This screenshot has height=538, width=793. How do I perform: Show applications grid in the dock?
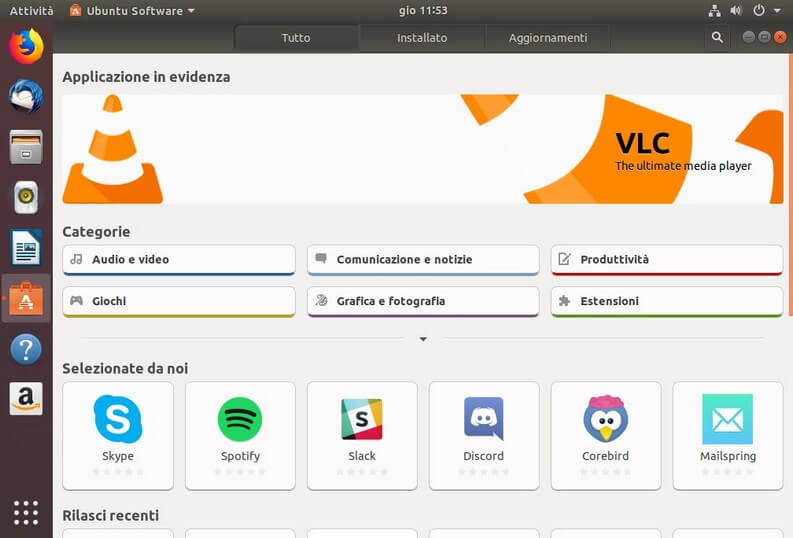click(26, 513)
